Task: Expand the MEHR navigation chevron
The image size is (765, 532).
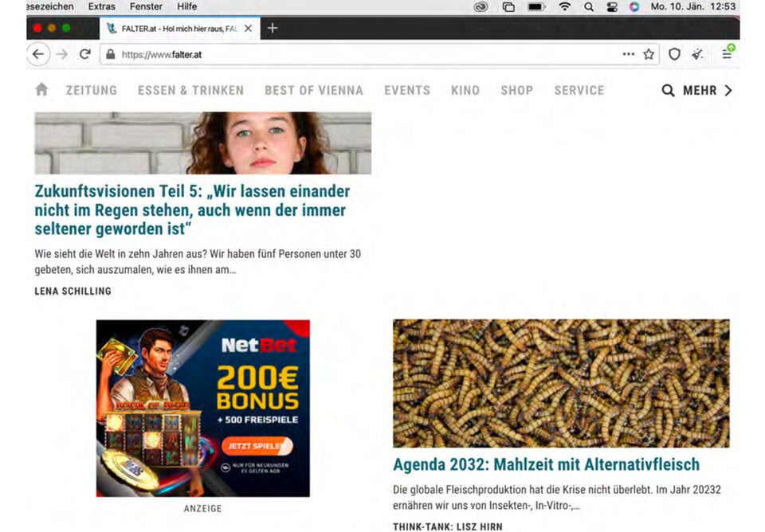Action: click(x=728, y=91)
